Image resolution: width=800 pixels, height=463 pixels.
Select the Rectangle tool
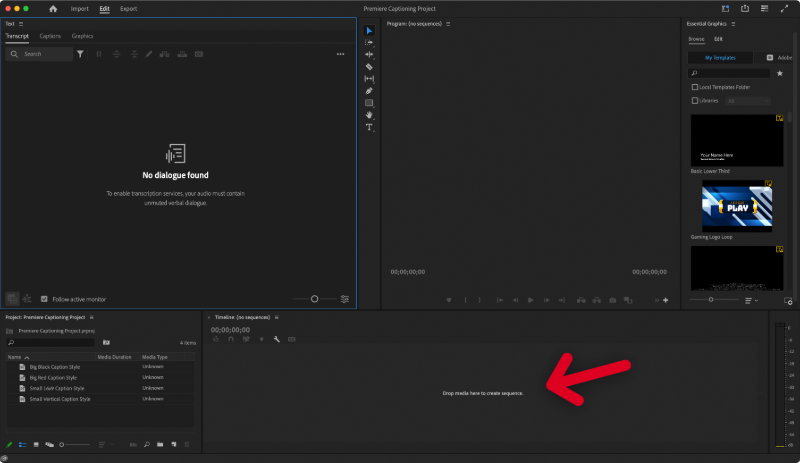[369, 103]
